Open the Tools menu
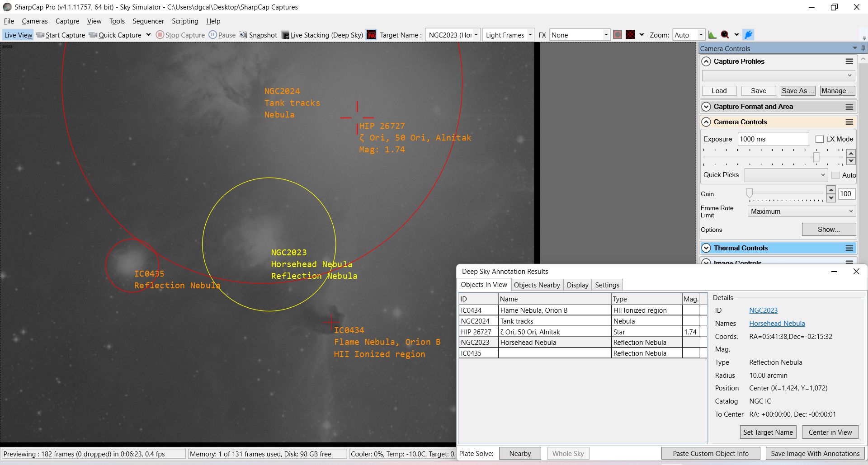The width and height of the screenshot is (868, 465). 117,21
